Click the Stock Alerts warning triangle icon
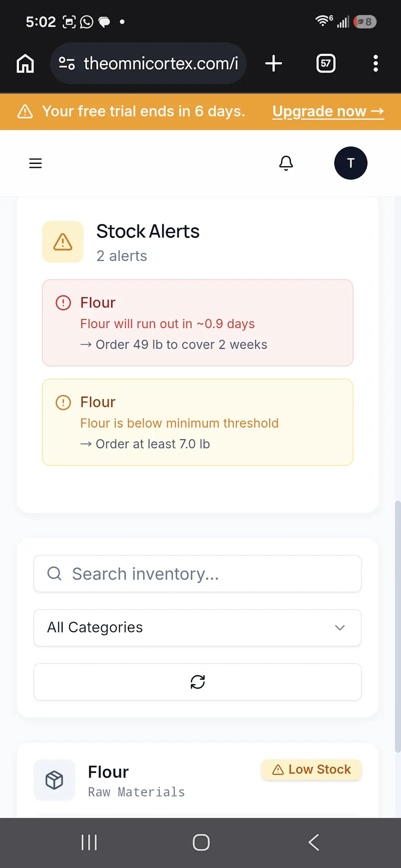This screenshot has width=401, height=868. point(63,241)
